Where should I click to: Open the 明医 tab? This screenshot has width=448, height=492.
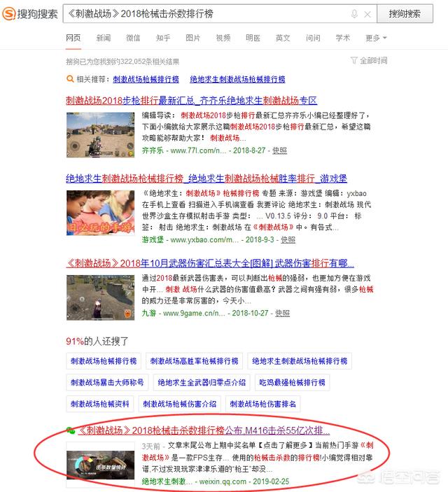click(x=253, y=38)
